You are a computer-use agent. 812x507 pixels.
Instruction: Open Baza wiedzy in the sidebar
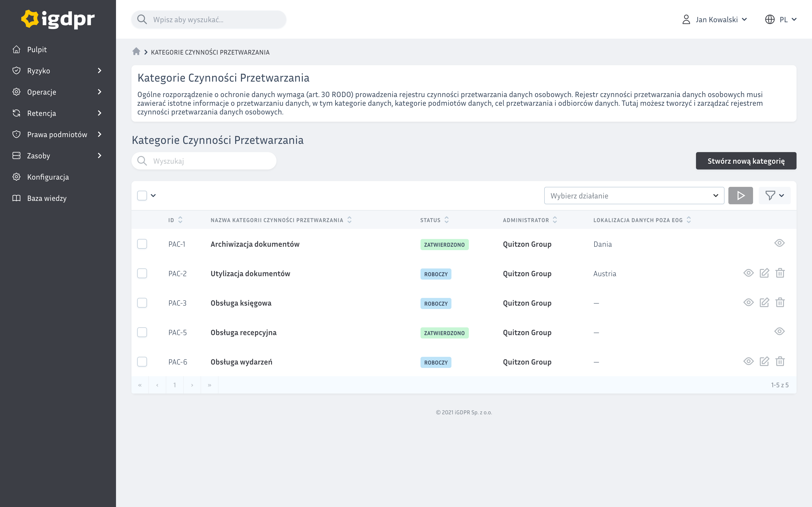(x=47, y=198)
